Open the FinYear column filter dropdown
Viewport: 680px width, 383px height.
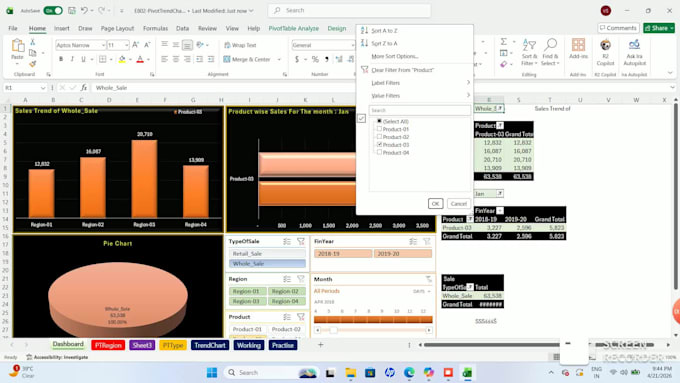pyautogui.click(x=500, y=211)
